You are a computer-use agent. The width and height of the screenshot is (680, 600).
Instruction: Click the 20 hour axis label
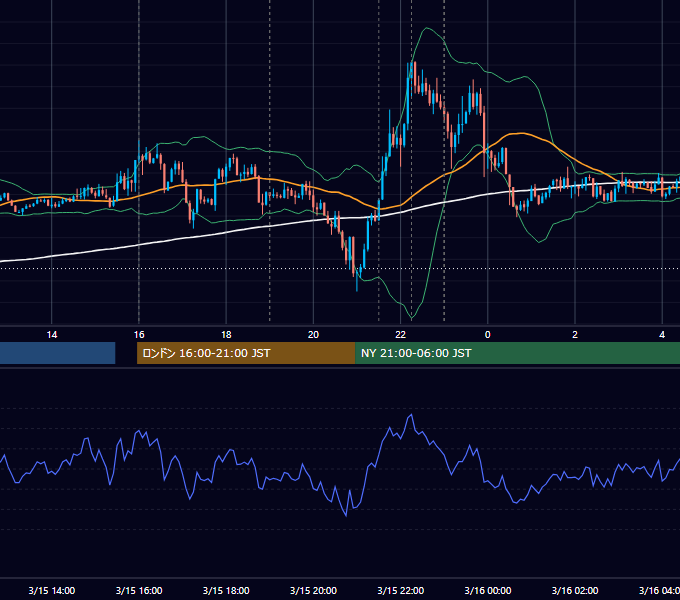click(x=313, y=335)
